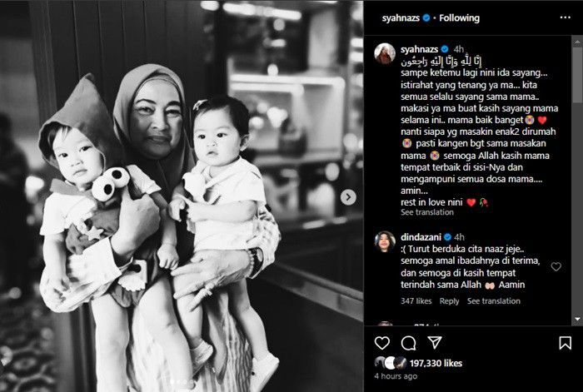Click Reply under dindazani's comment
The image size is (583, 392).
click(x=449, y=301)
